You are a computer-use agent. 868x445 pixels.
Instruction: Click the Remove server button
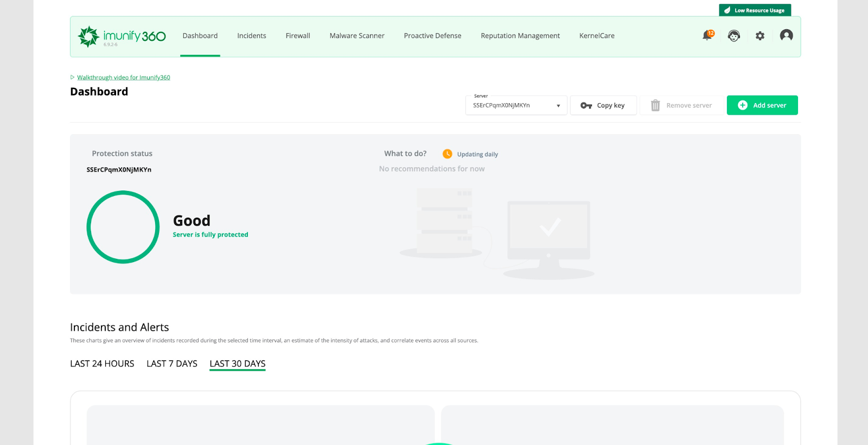pos(681,105)
